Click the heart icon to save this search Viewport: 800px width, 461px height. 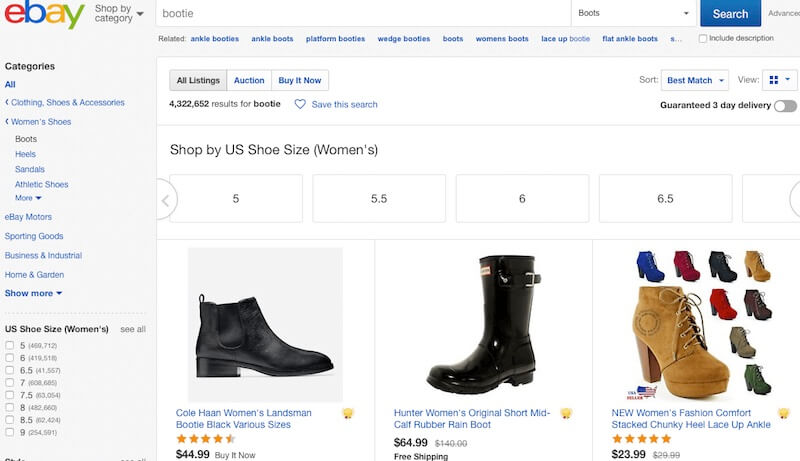tap(300, 104)
